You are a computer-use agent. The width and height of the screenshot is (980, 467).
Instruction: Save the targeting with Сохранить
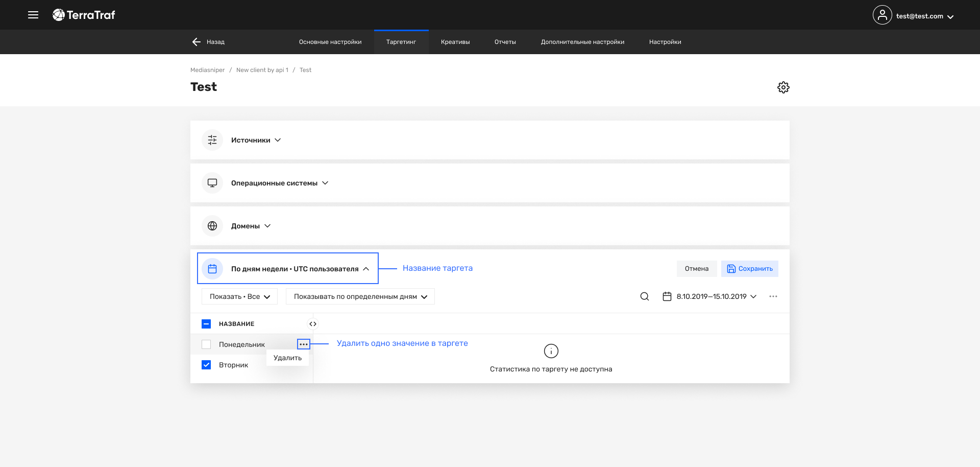coord(749,269)
